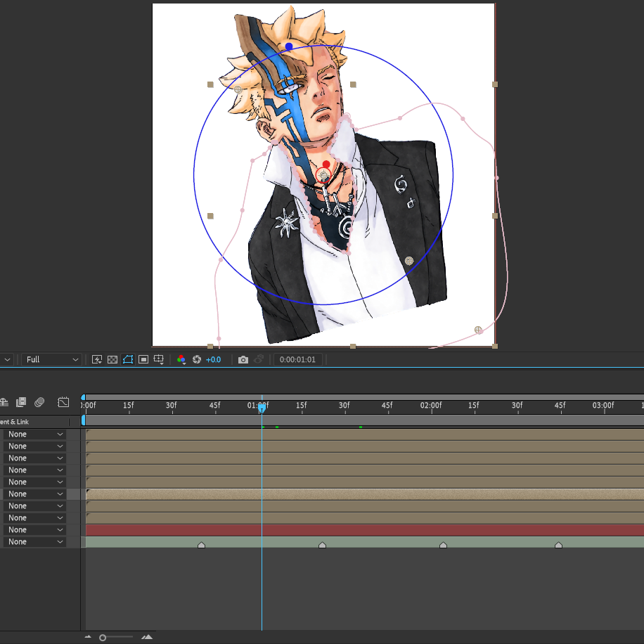
Task: Zoom in the timeline with large mountains icon
Action: tap(147, 637)
